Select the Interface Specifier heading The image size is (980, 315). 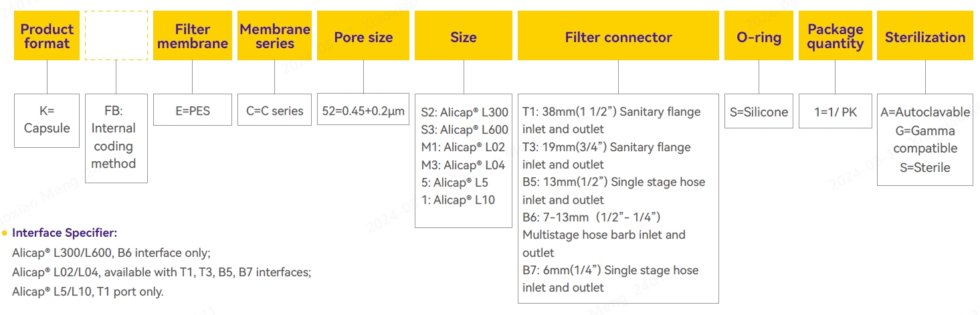click(65, 233)
